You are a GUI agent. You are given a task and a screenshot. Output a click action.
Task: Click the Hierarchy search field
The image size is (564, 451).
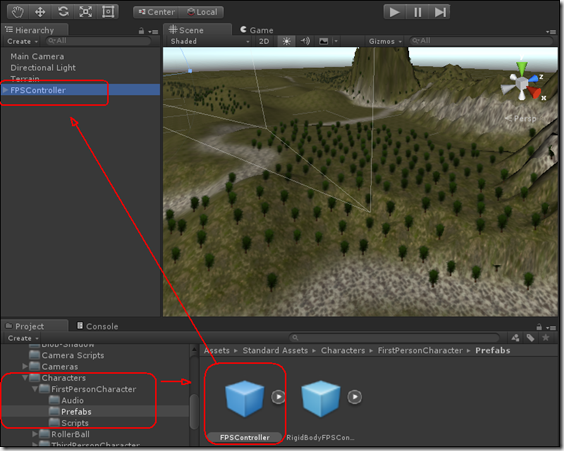(98, 41)
